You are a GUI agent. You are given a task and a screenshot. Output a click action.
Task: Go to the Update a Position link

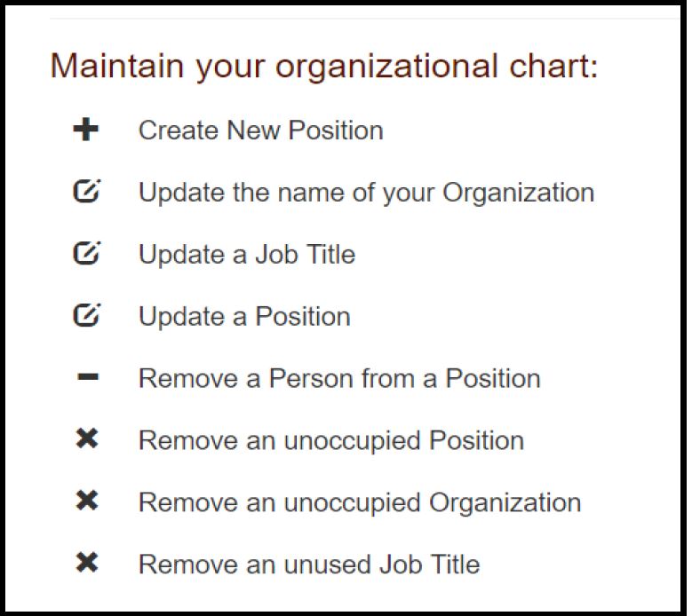pos(244,316)
